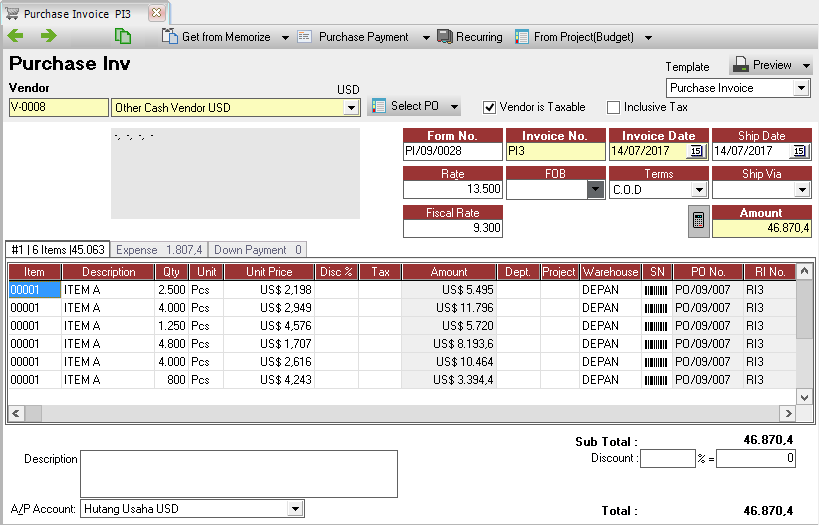
Task: Click Description text box
Action: click(x=239, y=474)
